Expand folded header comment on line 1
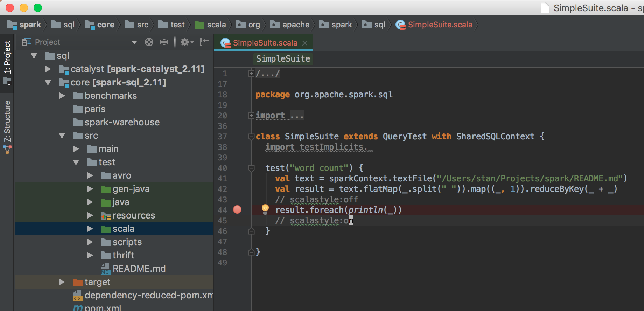Viewport: 644px width, 311px height. pyautogui.click(x=251, y=74)
